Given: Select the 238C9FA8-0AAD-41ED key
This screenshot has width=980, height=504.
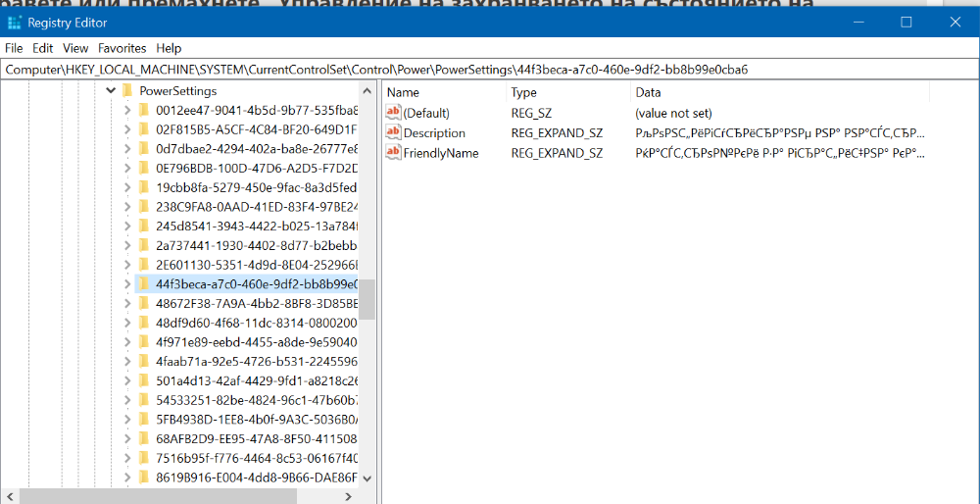Looking at the screenshot, I should click(x=256, y=206).
